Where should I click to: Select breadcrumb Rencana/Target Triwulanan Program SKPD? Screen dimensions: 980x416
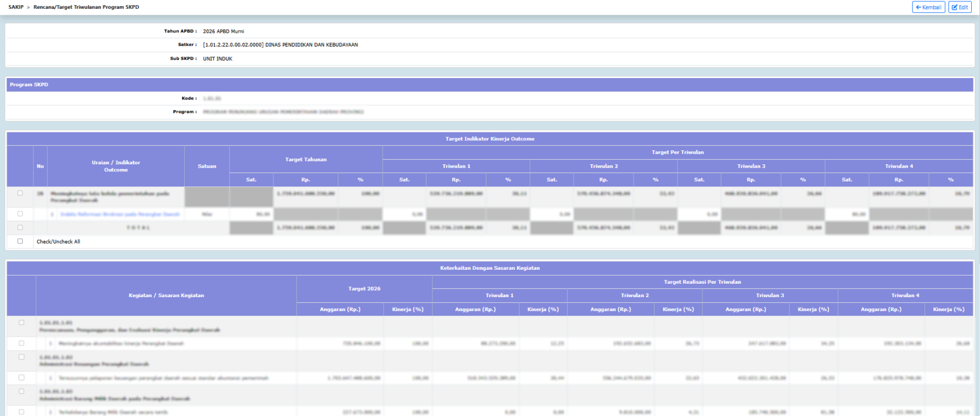coord(86,7)
